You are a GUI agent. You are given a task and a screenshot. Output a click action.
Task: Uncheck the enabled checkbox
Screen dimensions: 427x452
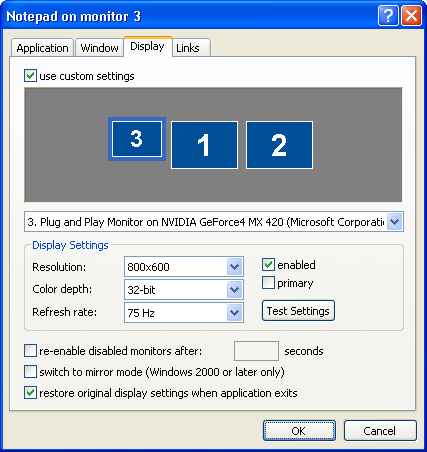268,265
